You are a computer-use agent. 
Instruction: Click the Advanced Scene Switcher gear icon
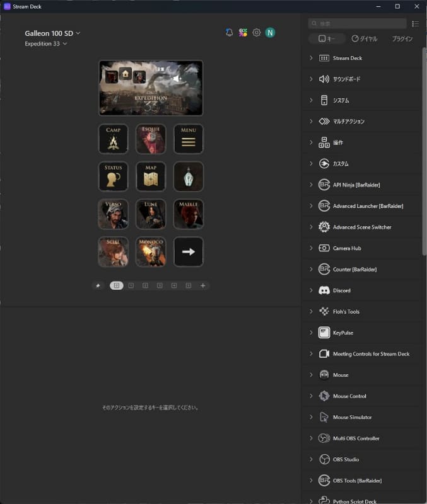pyautogui.click(x=324, y=227)
